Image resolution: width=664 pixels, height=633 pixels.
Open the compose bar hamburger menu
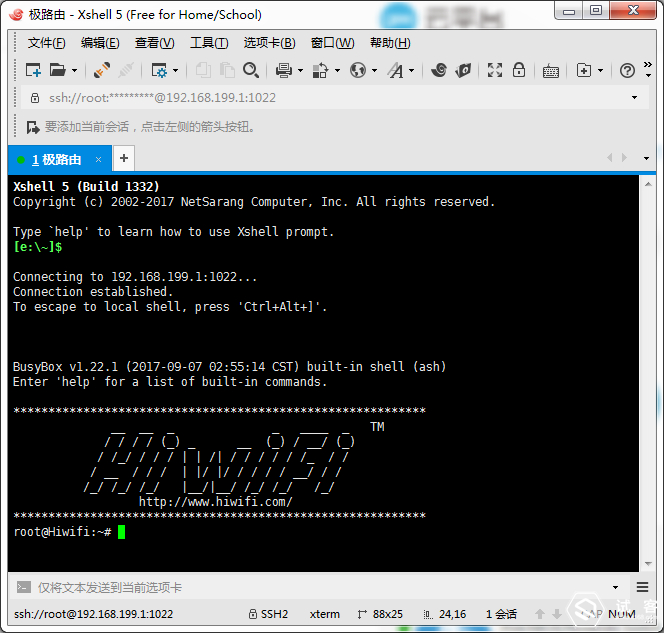[642, 587]
